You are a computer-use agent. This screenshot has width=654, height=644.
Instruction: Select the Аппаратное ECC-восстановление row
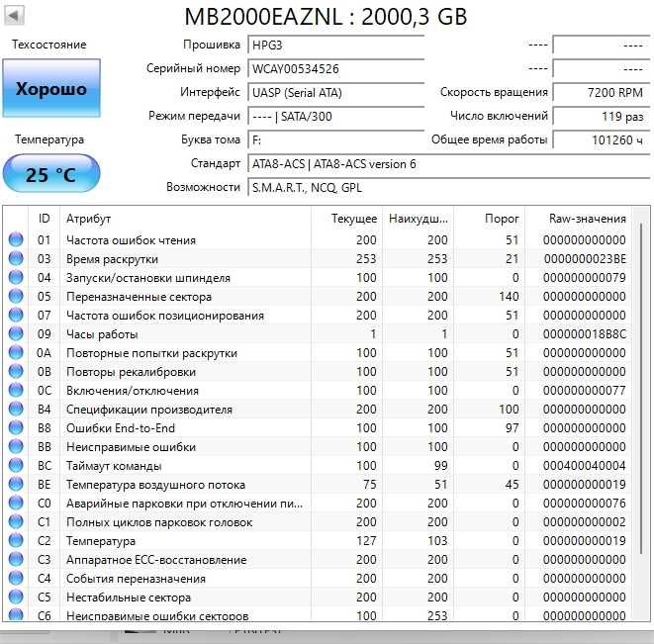(318, 560)
